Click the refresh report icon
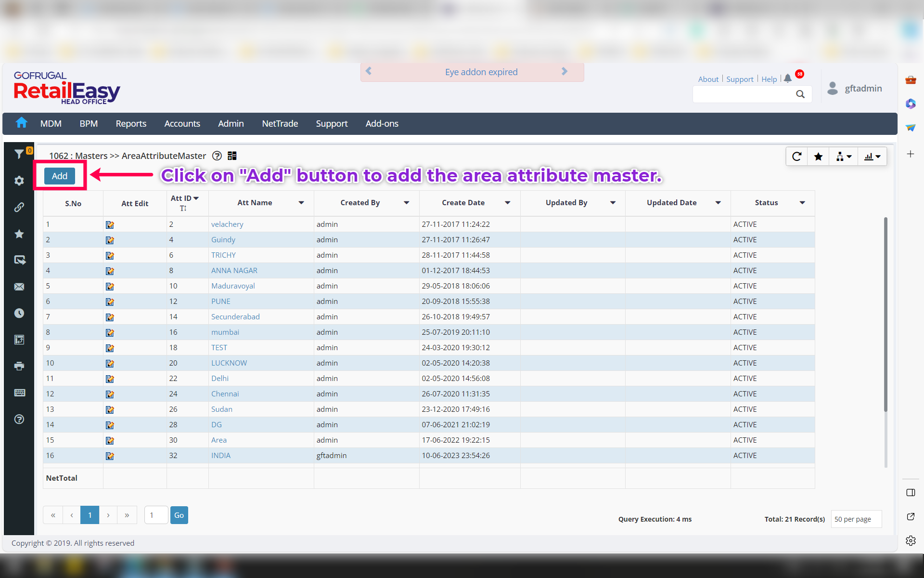The width and height of the screenshot is (924, 578). point(796,157)
